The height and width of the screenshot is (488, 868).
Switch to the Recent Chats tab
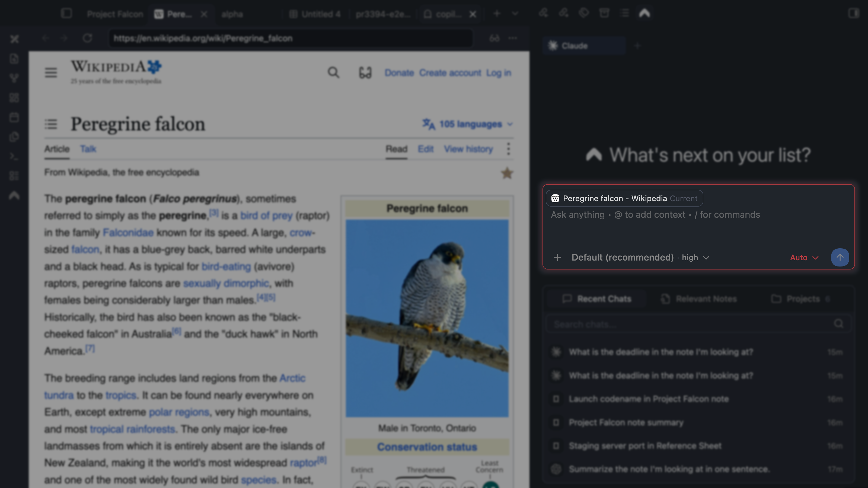[597, 299]
